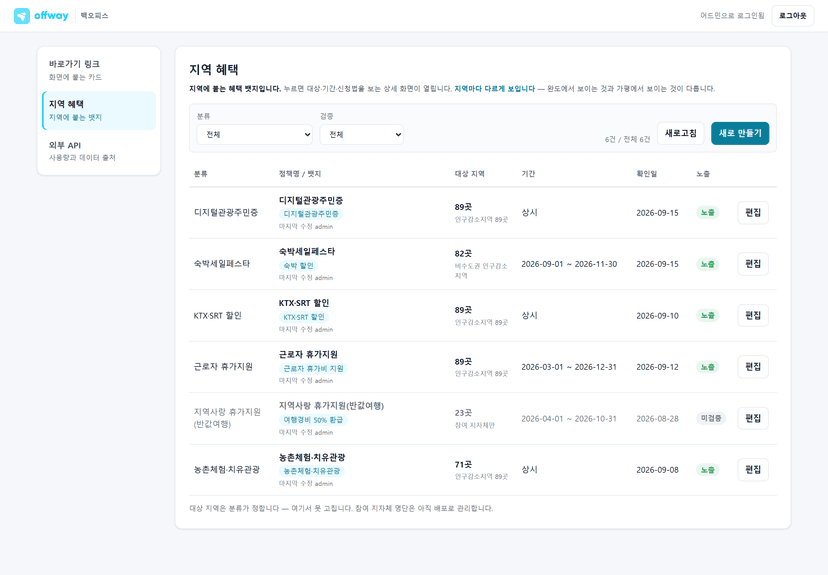
Task: Click 새로 만들기 button
Action: click(x=740, y=133)
